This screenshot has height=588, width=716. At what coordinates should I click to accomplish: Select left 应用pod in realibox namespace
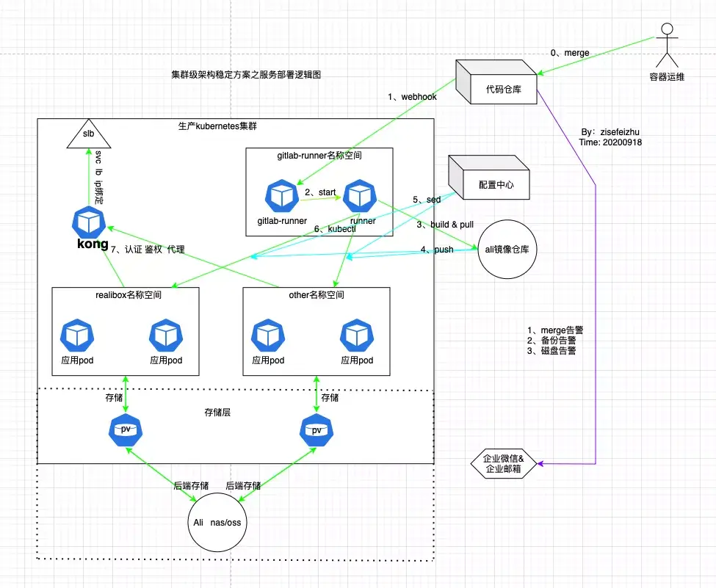(77, 335)
